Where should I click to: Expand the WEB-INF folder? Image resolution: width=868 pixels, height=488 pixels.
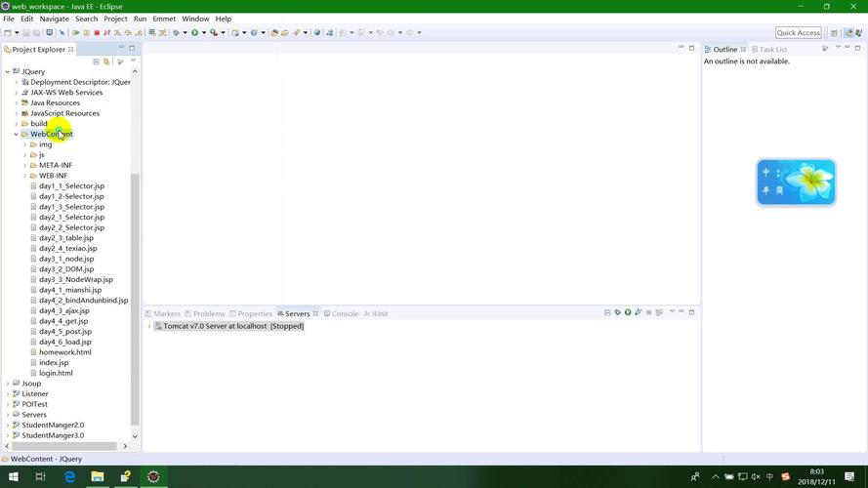25,176
